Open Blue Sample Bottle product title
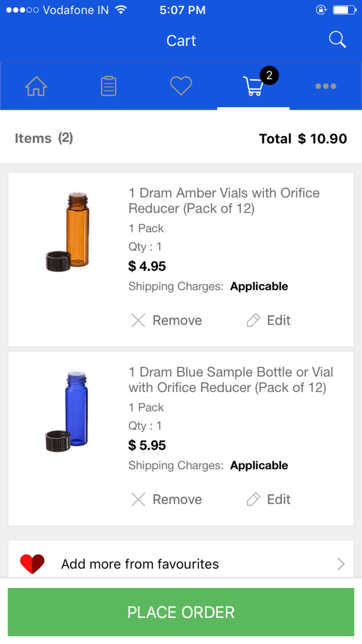The height and width of the screenshot is (644, 362). [x=230, y=380]
